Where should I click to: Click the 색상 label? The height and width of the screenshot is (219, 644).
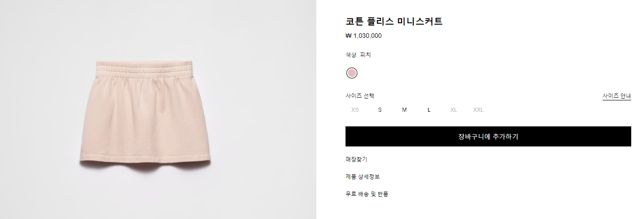351,55
